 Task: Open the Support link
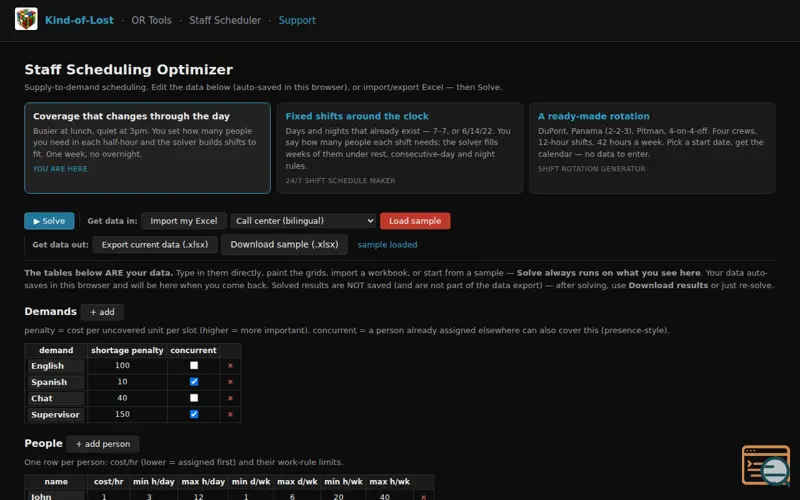(297, 20)
